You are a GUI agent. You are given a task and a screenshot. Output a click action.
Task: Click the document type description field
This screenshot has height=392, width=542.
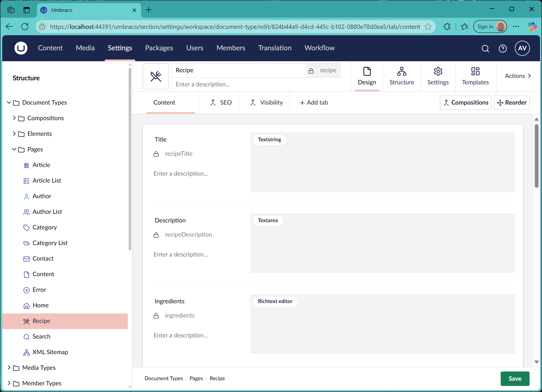pyautogui.click(x=256, y=84)
